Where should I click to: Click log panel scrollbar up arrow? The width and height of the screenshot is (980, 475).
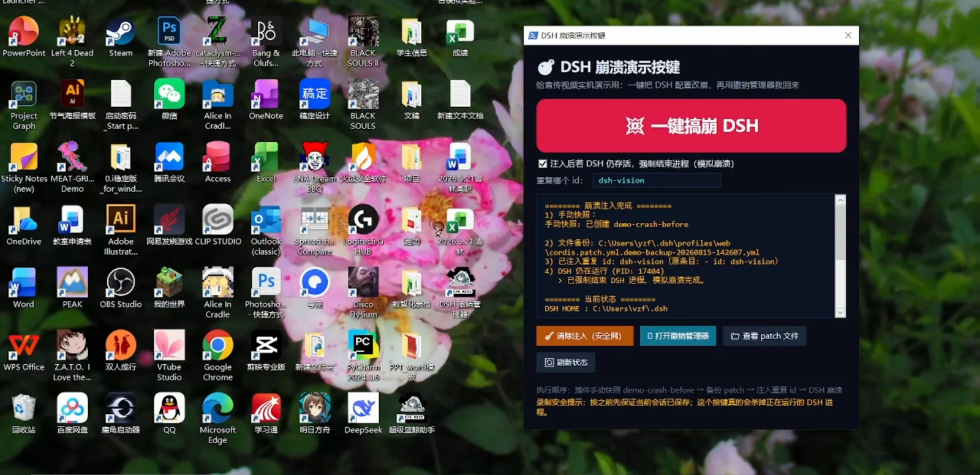tap(840, 200)
